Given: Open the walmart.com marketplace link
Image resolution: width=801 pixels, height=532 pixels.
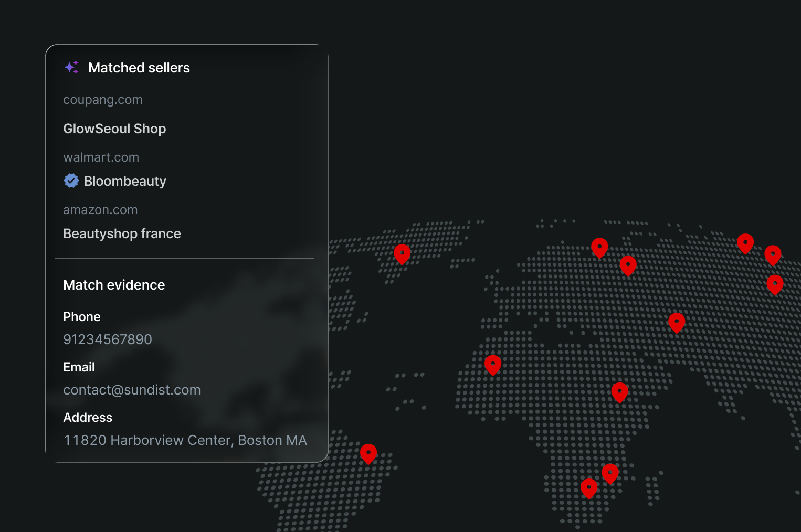Looking at the screenshot, I should (101, 157).
